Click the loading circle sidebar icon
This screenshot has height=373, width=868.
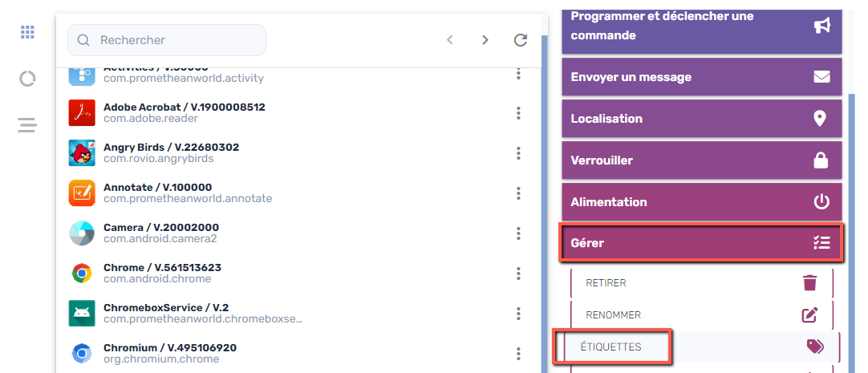[27, 79]
